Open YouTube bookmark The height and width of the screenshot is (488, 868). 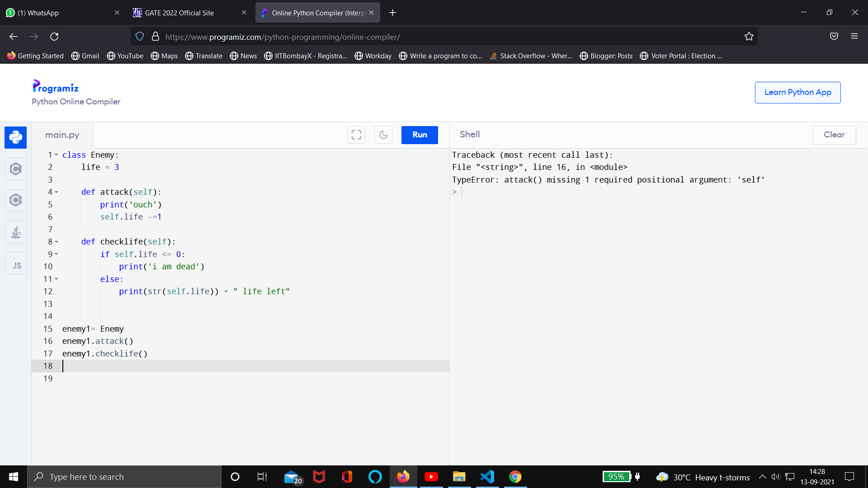(125, 56)
